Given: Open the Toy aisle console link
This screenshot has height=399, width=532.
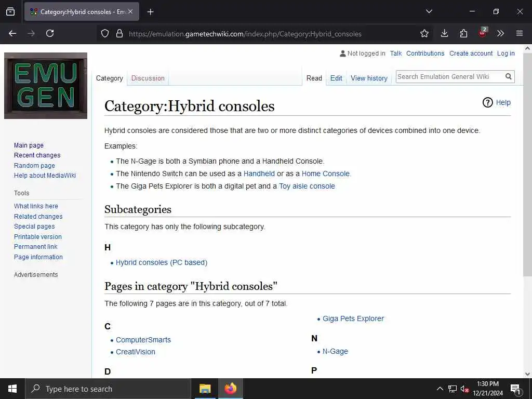Looking at the screenshot, I should click(x=307, y=187).
